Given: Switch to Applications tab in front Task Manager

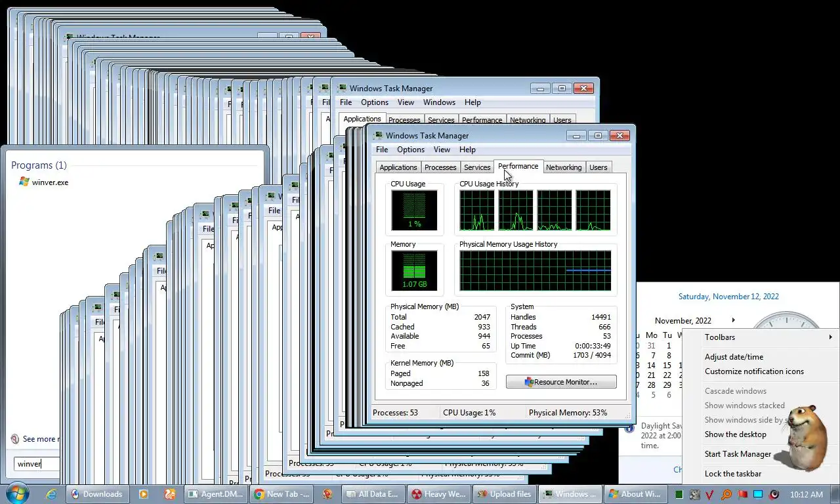Looking at the screenshot, I should (398, 167).
